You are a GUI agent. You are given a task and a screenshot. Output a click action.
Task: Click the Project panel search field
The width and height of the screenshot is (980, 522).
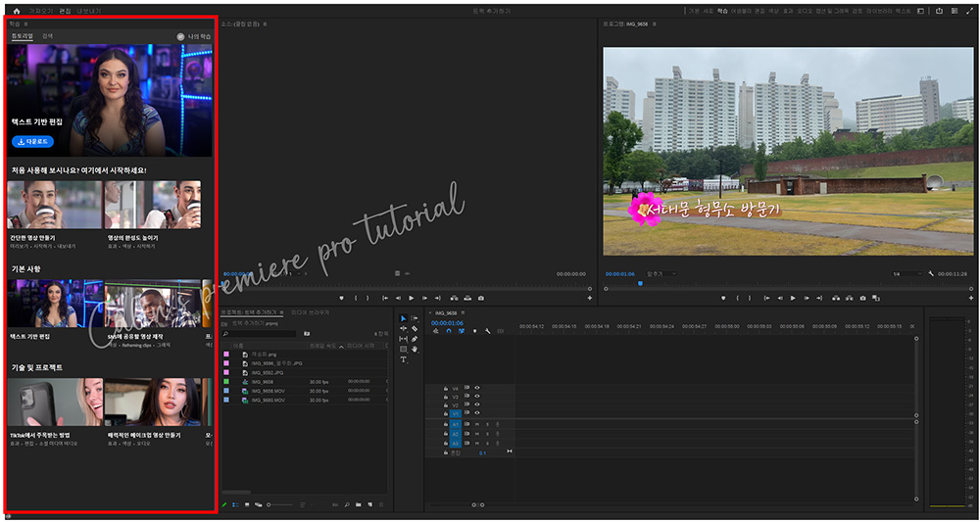(x=260, y=334)
